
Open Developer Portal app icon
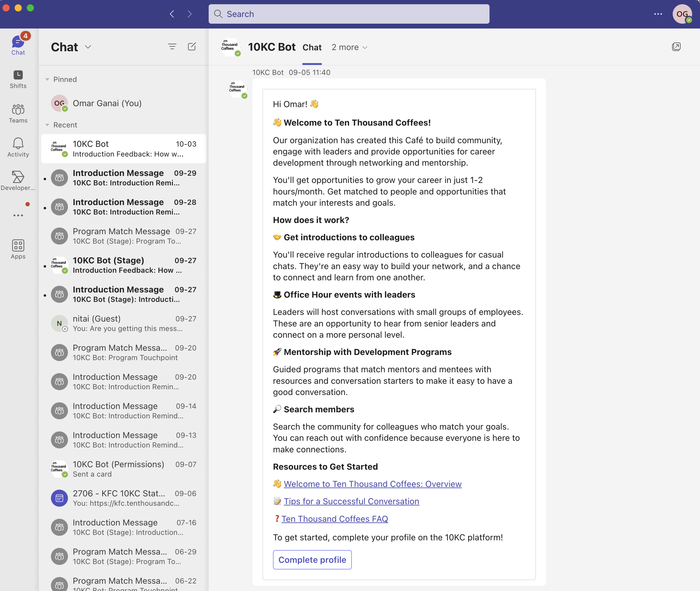pos(18,181)
